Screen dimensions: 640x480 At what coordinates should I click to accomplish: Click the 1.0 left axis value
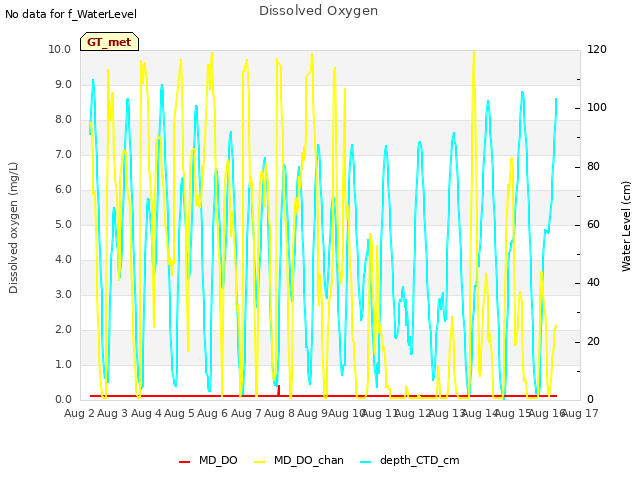(x=63, y=364)
